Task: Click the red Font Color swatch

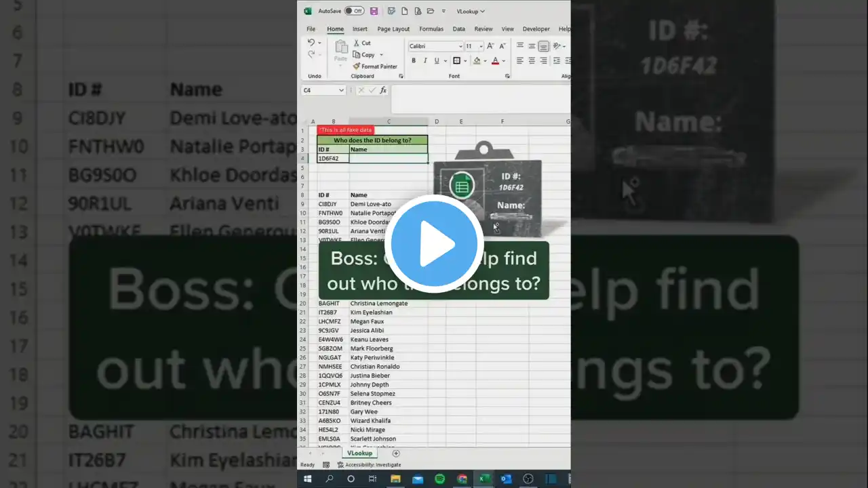Action: (495, 61)
